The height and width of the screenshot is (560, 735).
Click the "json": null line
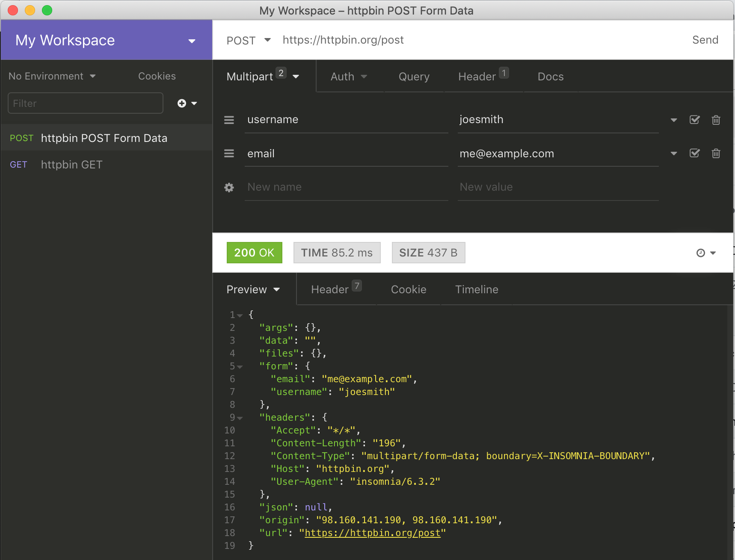(296, 507)
